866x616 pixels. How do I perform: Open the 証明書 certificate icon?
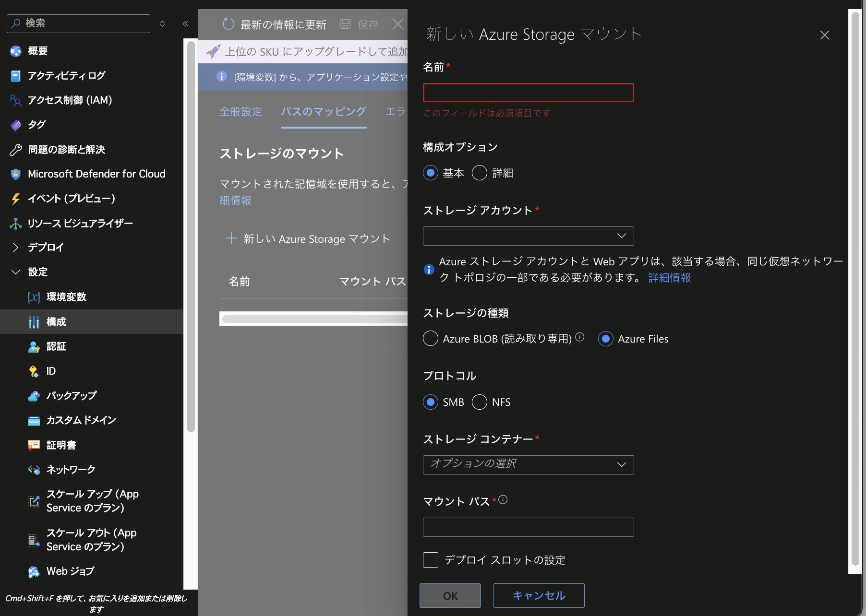pyautogui.click(x=34, y=445)
